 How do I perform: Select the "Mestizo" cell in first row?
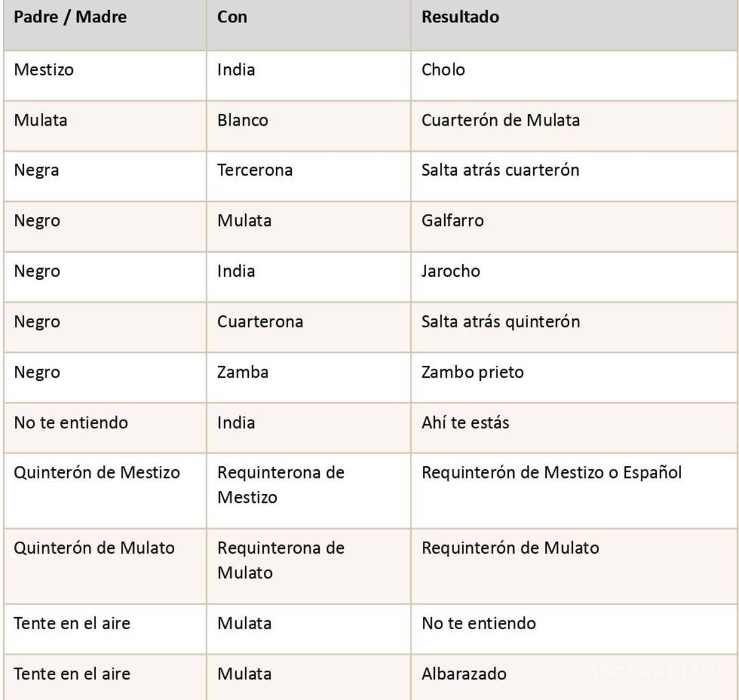coord(44,69)
